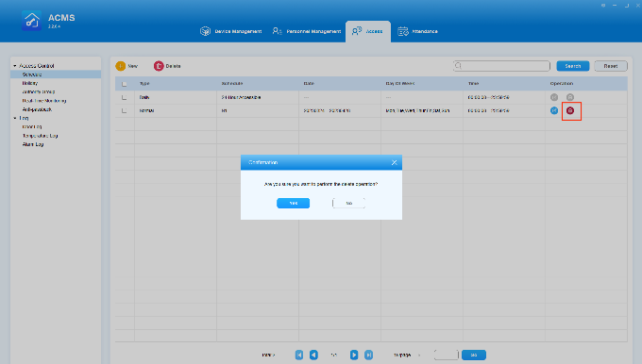This screenshot has width=642, height=364.
Task: Toggle the select-all checkbox in table header
Action: [125, 84]
